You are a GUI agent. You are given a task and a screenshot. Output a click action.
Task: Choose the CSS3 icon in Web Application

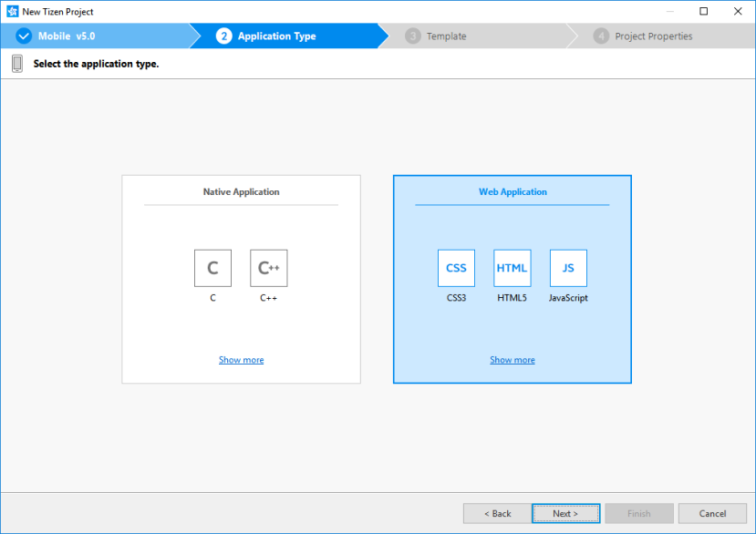point(456,267)
